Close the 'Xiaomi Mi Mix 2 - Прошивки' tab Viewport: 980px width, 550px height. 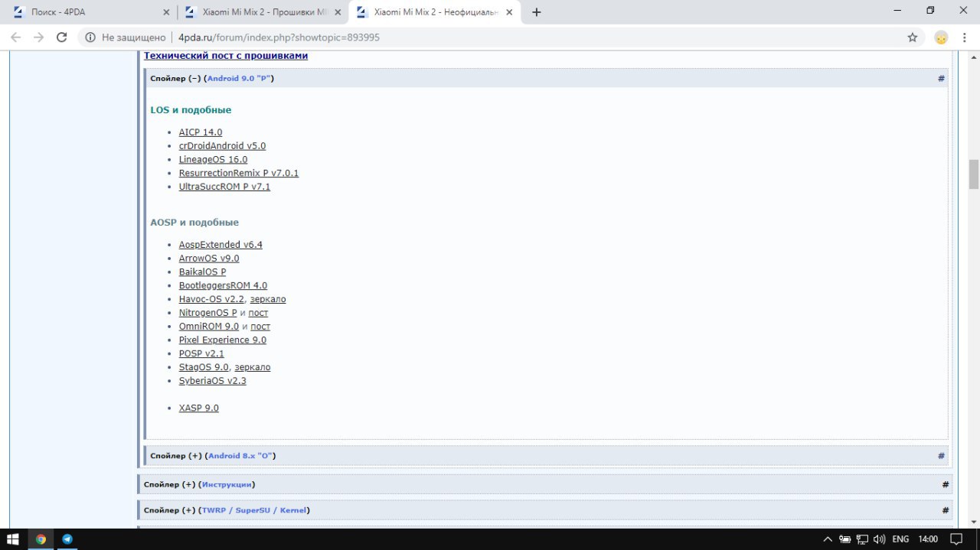(338, 12)
